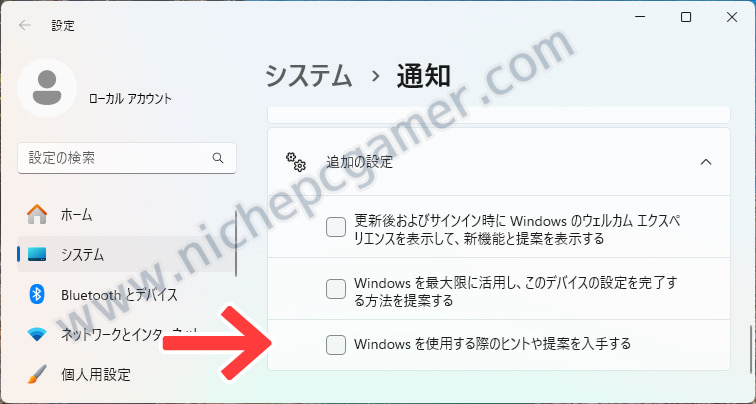The height and width of the screenshot is (404, 756).
Task: Click the ホーム house icon
Action: tap(37, 214)
